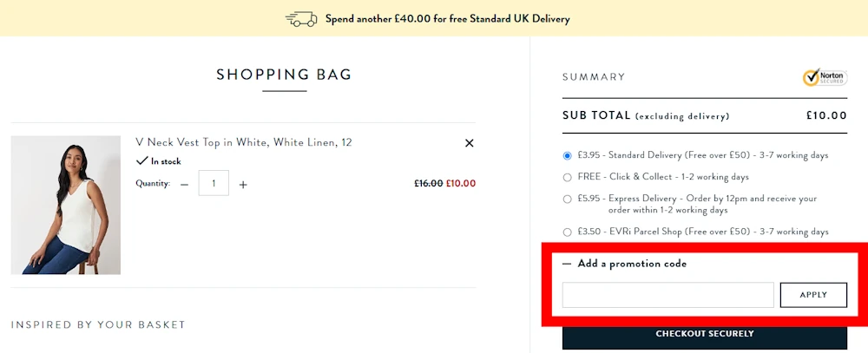Click the promotion code input field

point(667,295)
